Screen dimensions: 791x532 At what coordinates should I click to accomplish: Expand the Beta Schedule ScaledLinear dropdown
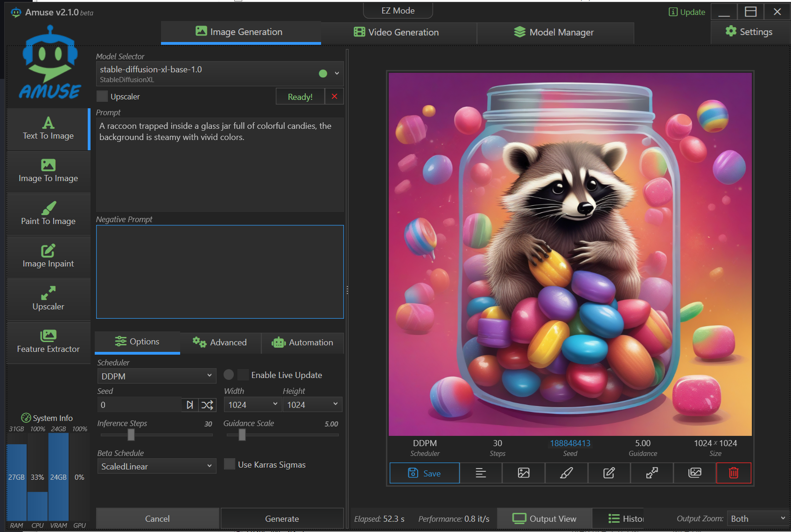(156, 466)
